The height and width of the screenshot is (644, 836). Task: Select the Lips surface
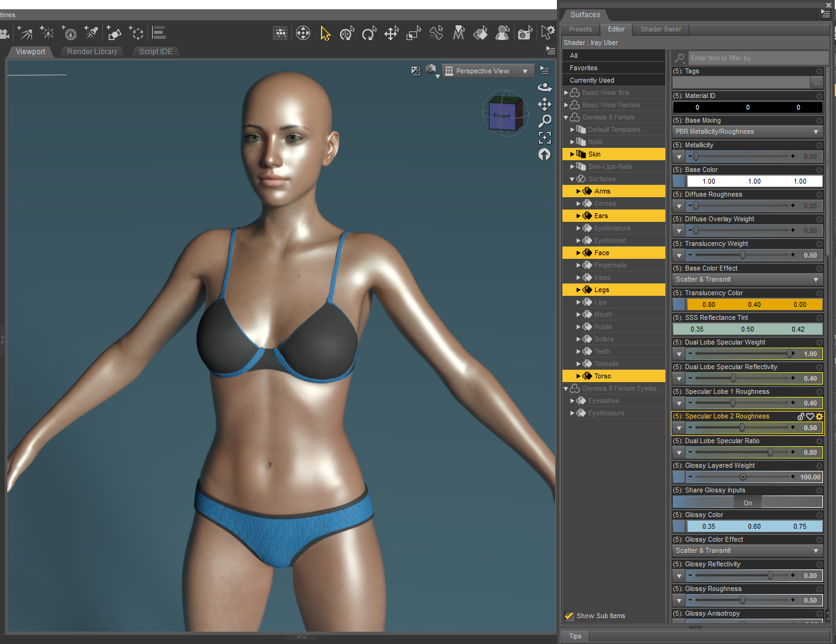click(614, 302)
